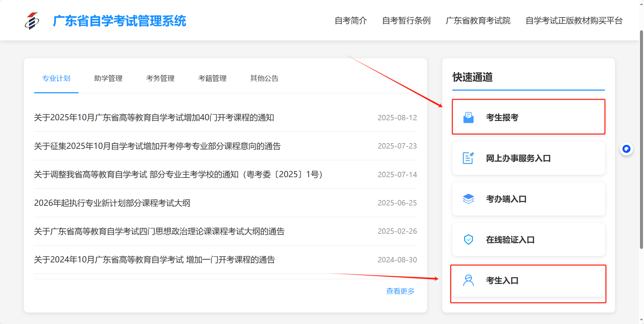Open the notice about 增加40门开考课程

(x=154, y=118)
